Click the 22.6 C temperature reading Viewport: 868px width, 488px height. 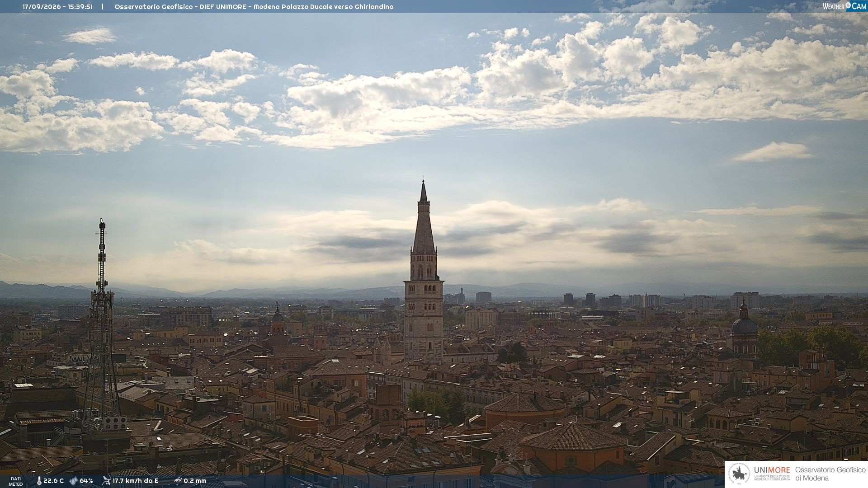click(x=53, y=481)
